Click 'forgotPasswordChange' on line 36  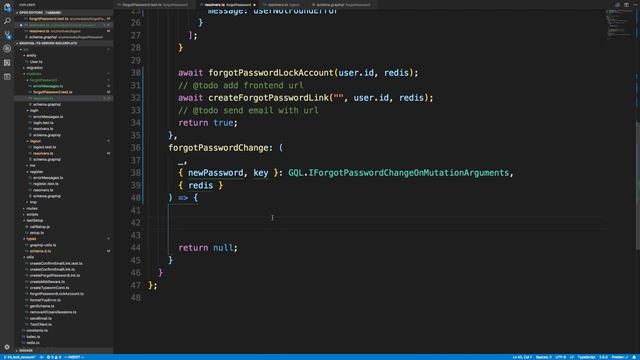click(x=218, y=148)
